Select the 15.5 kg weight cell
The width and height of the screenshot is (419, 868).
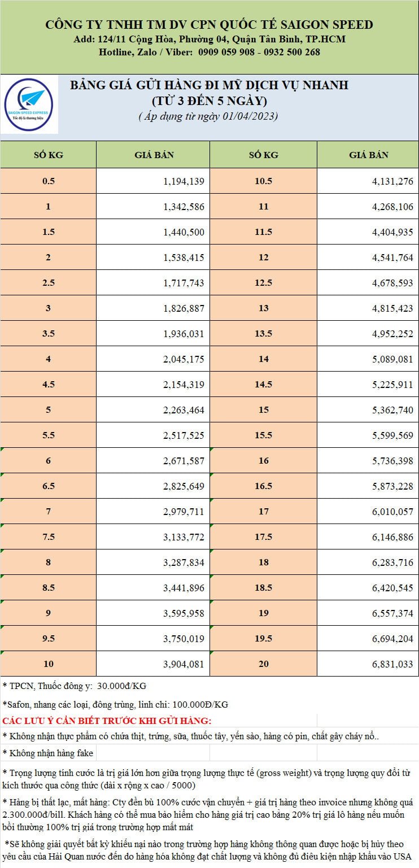pyautogui.click(x=263, y=435)
